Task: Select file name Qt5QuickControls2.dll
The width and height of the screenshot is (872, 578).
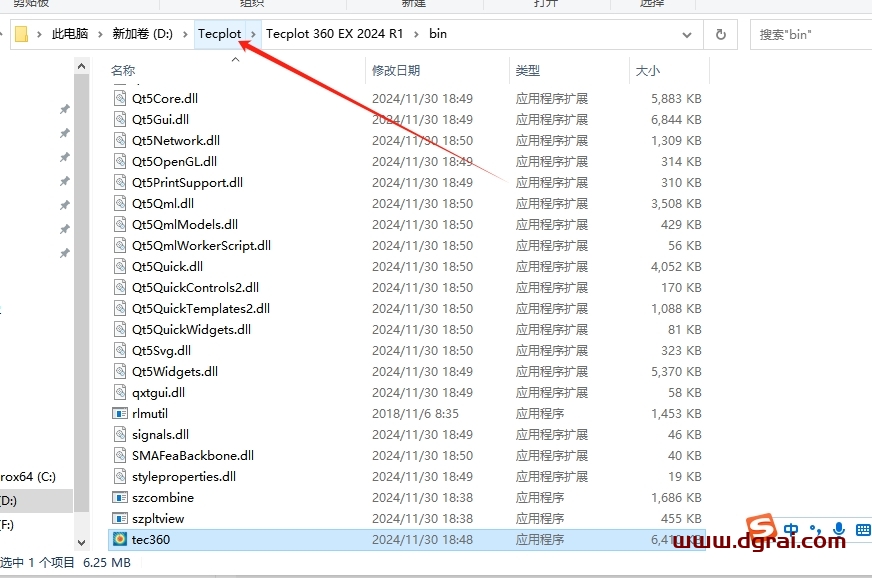Action: pos(195,288)
